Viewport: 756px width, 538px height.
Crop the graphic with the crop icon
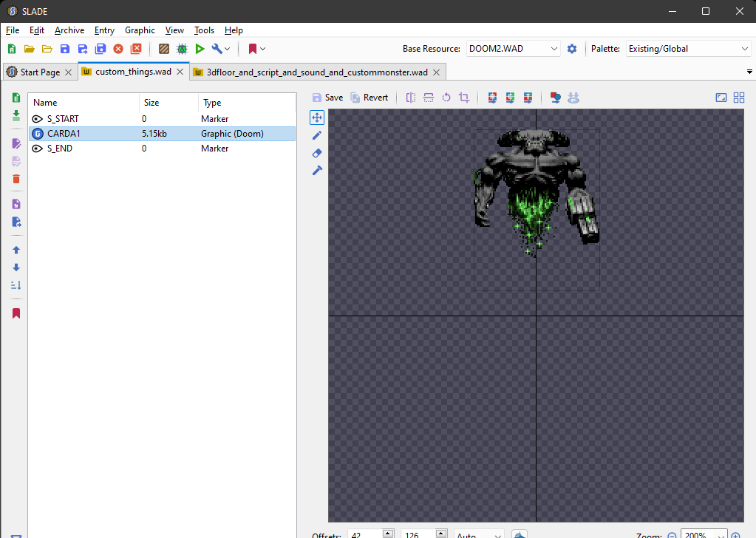pos(464,98)
